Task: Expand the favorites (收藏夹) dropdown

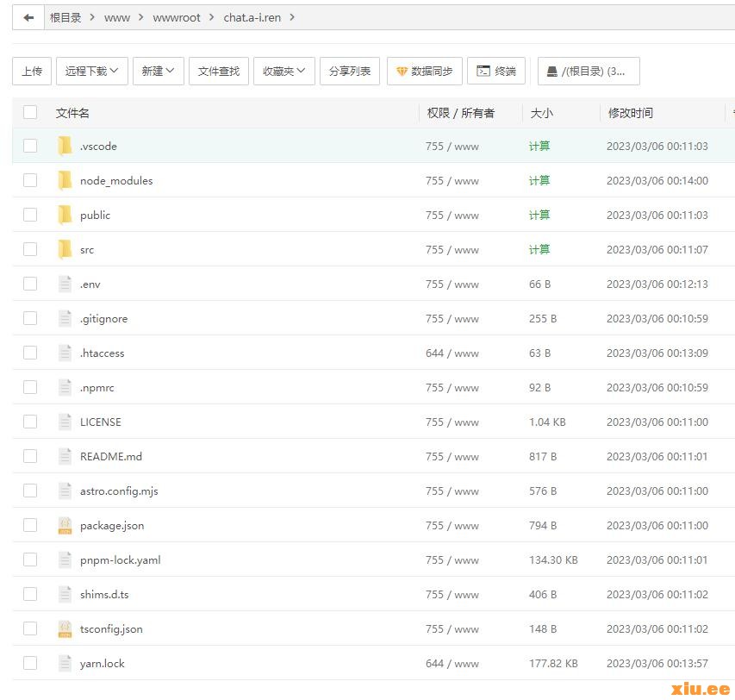Action: click(x=283, y=71)
